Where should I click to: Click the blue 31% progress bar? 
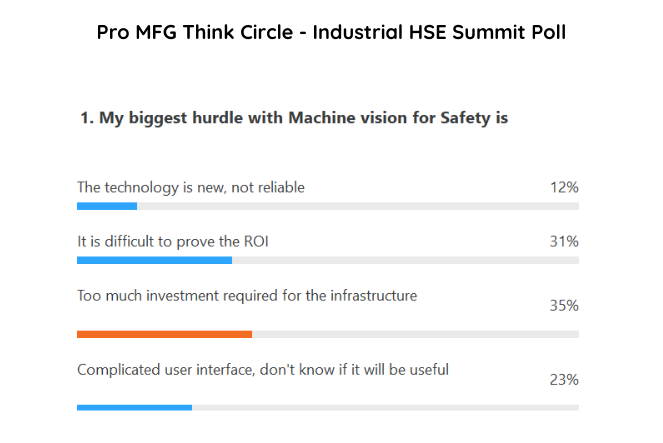click(x=154, y=260)
